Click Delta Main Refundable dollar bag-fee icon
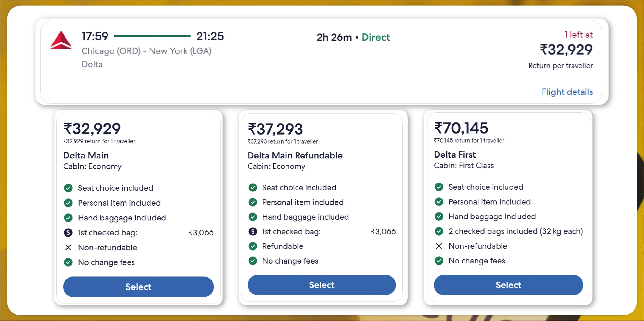 [253, 231]
